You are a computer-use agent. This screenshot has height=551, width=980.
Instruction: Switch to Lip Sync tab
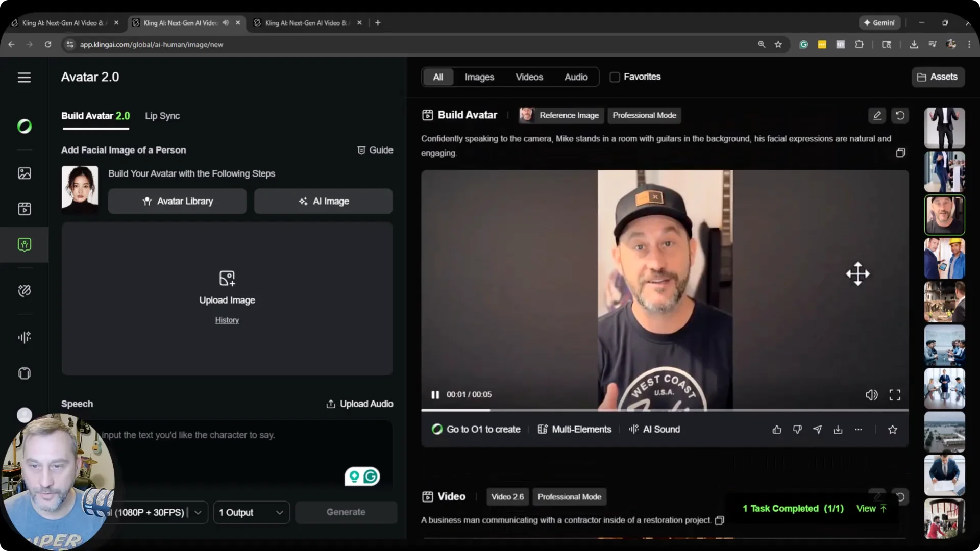[x=162, y=116]
